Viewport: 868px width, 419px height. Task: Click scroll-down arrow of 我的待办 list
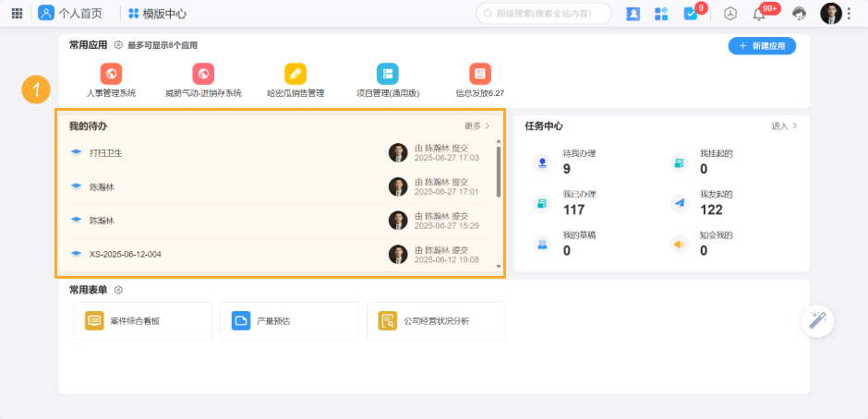(x=499, y=266)
